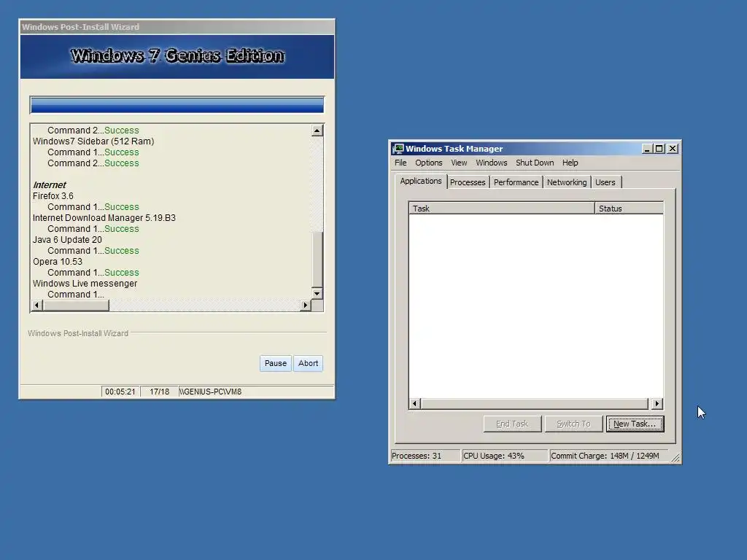Click Task Manager list scroll right arrow
Image resolution: width=747 pixels, height=560 pixels.
point(657,404)
